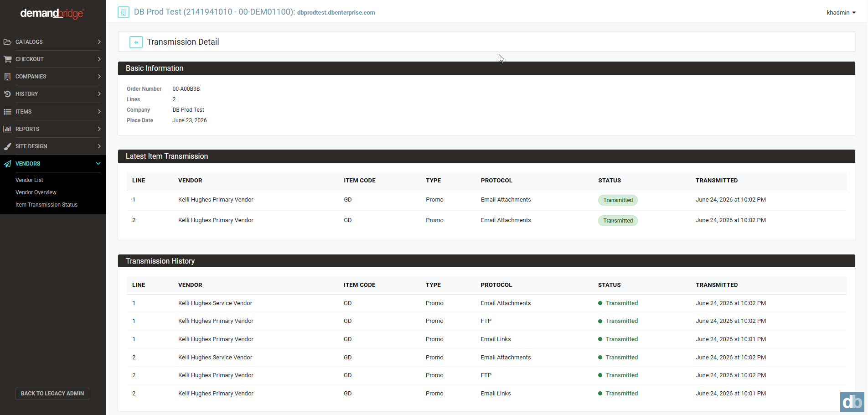Open the db chat widget icon
This screenshot has width=868, height=415.
tap(852, 402)
